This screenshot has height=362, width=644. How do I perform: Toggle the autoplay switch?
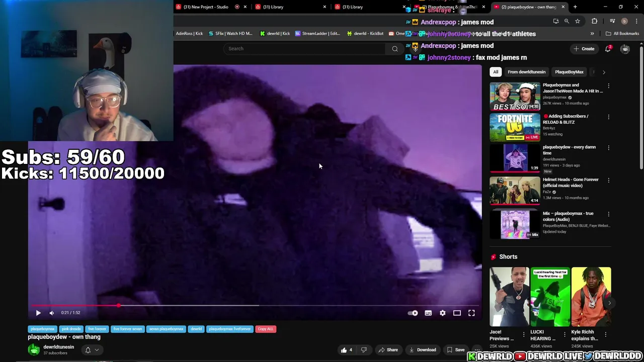(413, 313)
